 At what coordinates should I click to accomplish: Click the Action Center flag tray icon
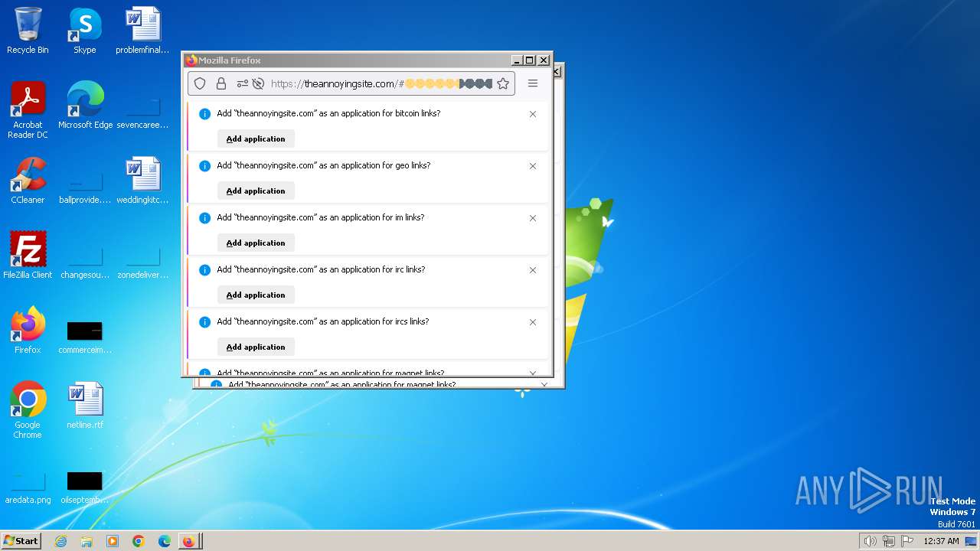[907, 541]
